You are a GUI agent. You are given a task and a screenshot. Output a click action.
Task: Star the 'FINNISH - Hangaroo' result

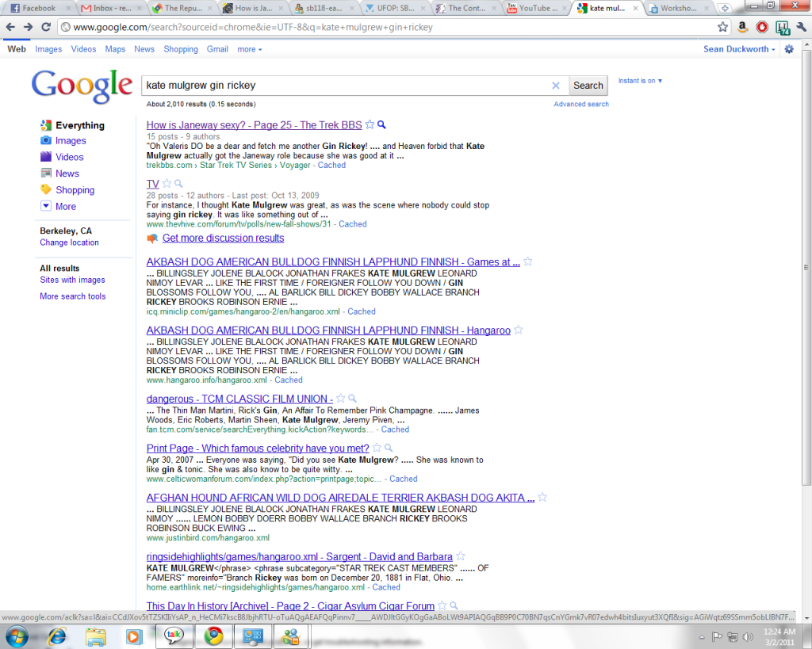(519, 330)
